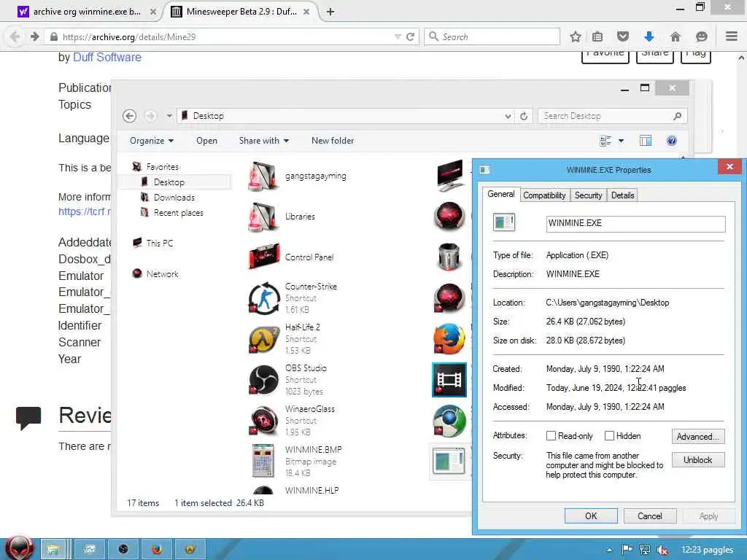Click the Search Desktop box
The image size is (747, 560).
pos(612,116)
